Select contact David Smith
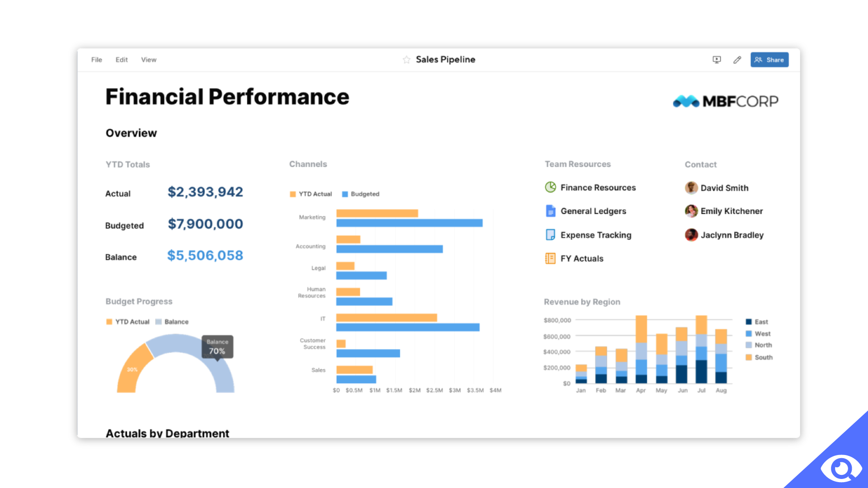The image size is (868, 488). [724, 188]
